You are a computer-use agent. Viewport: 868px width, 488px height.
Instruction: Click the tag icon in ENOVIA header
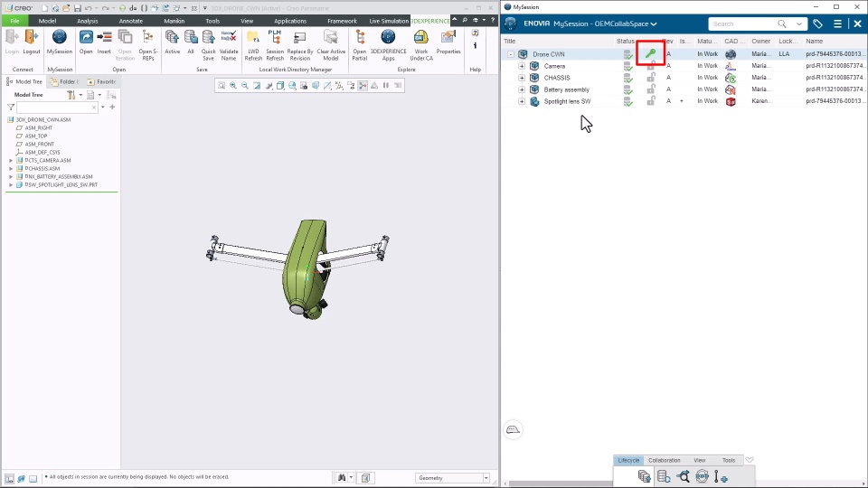pyautogui.click(x=817, y=23)
